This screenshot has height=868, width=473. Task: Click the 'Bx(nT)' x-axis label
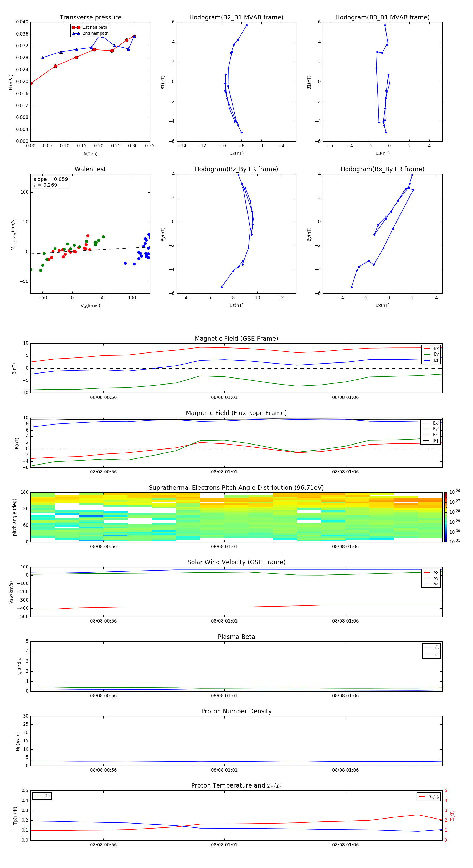(382, 306)
